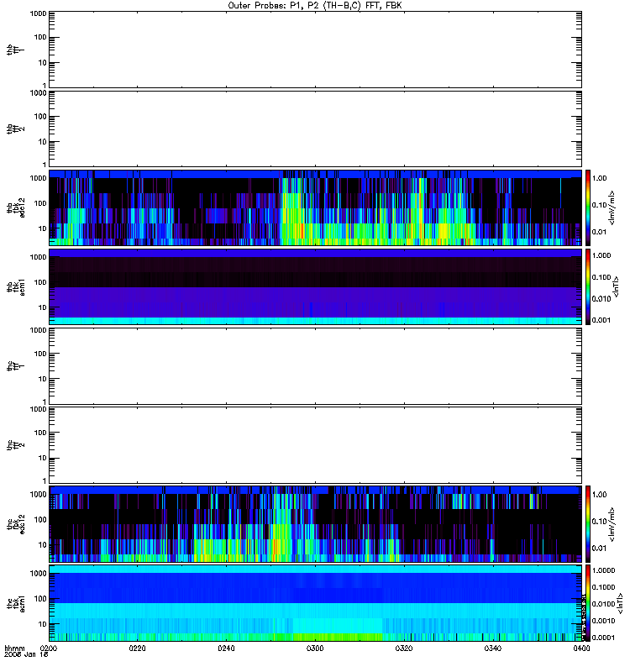Image resolution: width=630 pixels, height=672 pixels.
Task: Click the thc fbk scm1 spectrogram panel
Action: pyautogui.click(x=315, y=603)
